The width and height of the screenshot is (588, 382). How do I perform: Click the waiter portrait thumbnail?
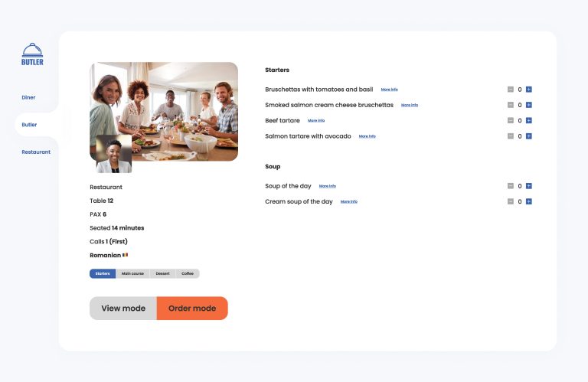coord(113,154)
